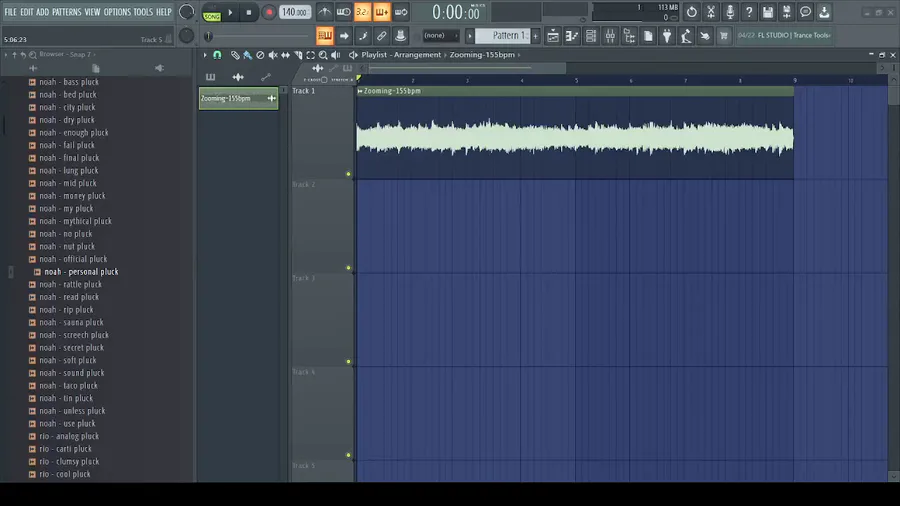Screen dimensions: 900x506
Task: Open the project picker page icon
Action: pyautogui.click(x=648, y=36)
